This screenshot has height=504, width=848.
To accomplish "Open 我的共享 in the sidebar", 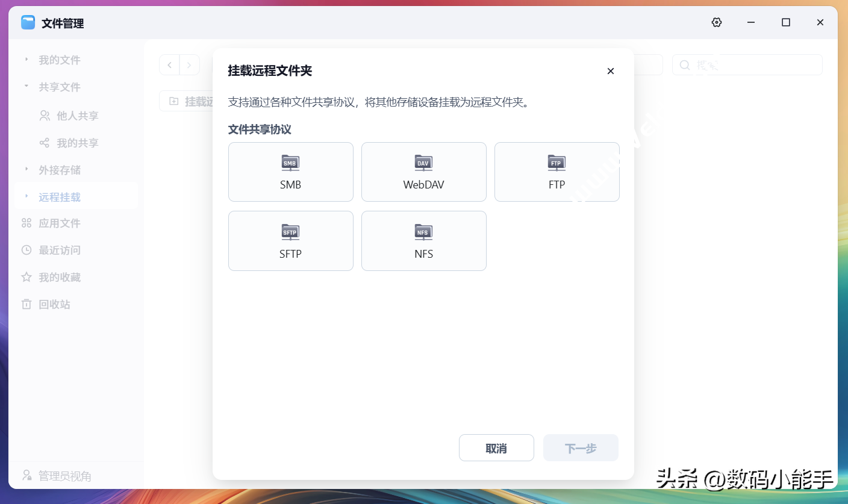I will 69,143.
